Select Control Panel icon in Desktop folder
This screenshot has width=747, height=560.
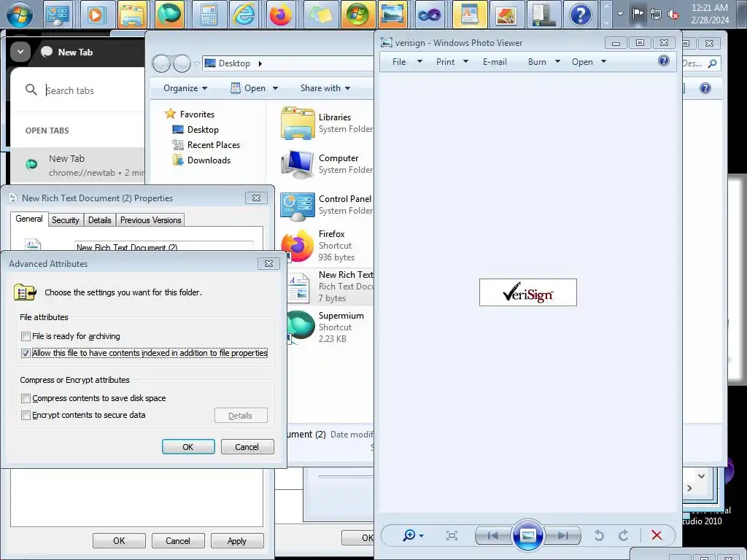[x=298, y=206]
